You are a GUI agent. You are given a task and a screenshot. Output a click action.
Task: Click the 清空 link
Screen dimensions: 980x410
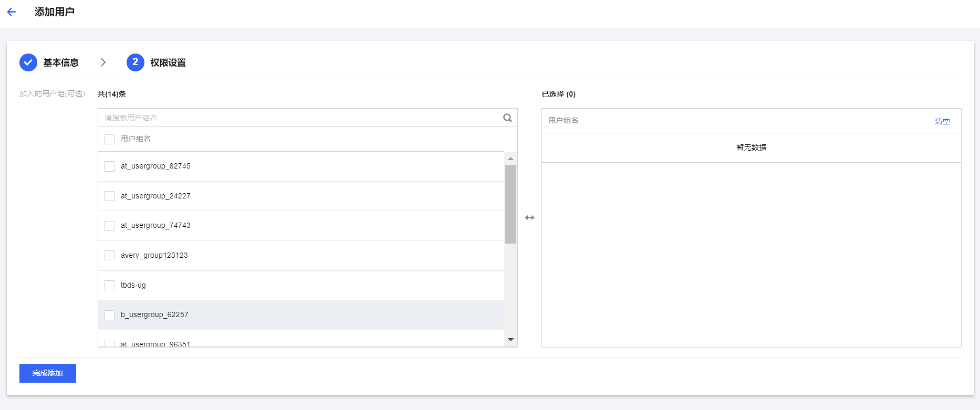tap(942, 121)
